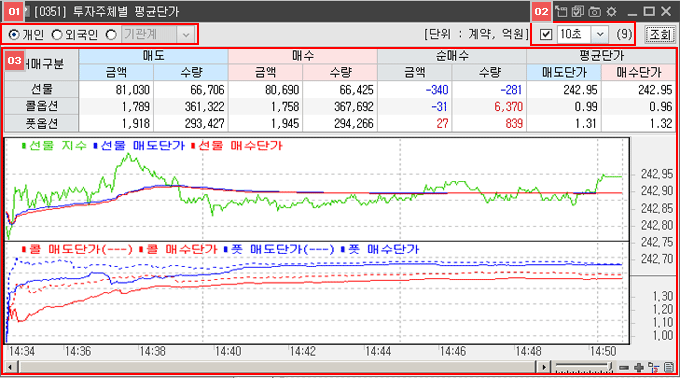Open the 기관계 investor dropdown

coord(186,34)
